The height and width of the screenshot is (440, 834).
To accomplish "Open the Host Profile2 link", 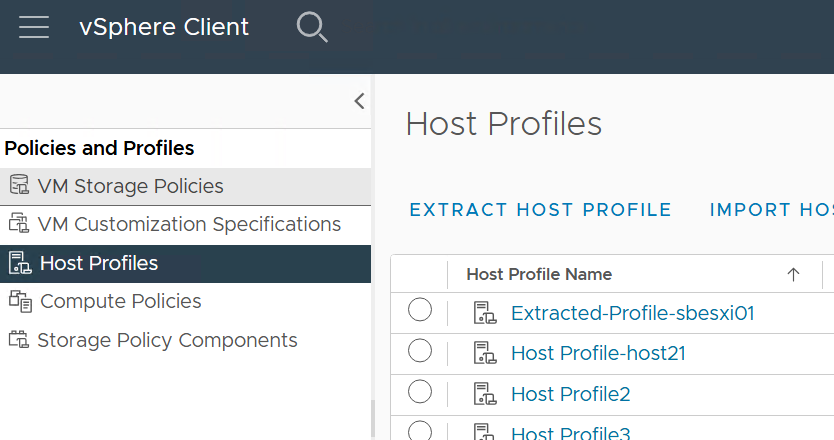I will point(570,394).
